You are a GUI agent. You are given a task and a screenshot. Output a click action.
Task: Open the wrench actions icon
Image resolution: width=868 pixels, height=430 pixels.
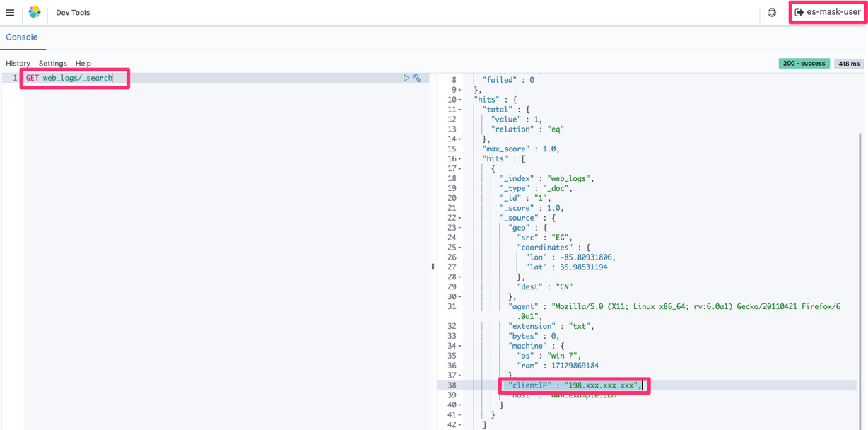click(x=417, y=78)
